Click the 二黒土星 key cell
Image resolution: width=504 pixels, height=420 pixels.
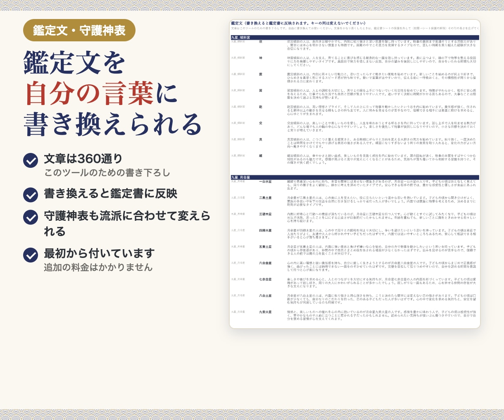(x=265, y=198)
